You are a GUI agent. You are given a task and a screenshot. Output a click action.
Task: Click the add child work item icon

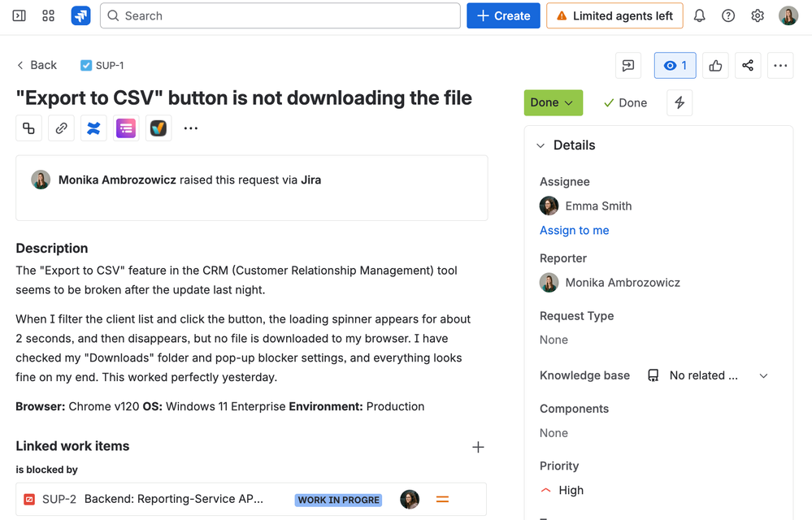click(28, 128)
